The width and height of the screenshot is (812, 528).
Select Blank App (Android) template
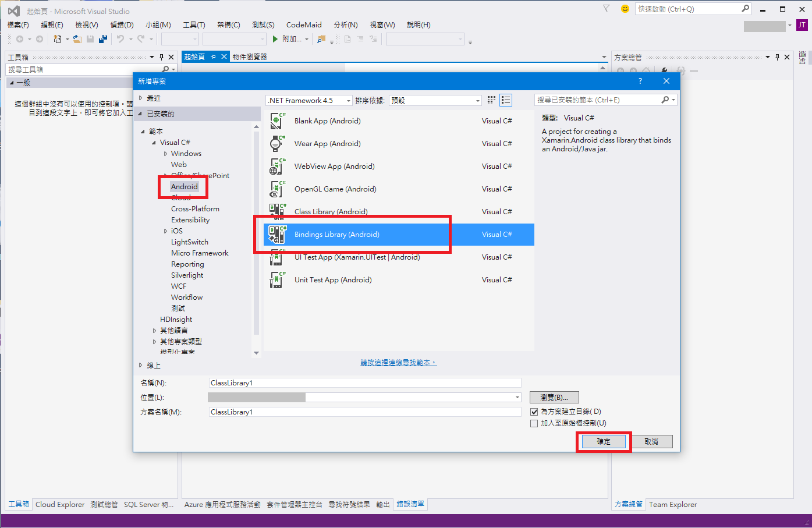pyautogui.click(x=399, y=121)
